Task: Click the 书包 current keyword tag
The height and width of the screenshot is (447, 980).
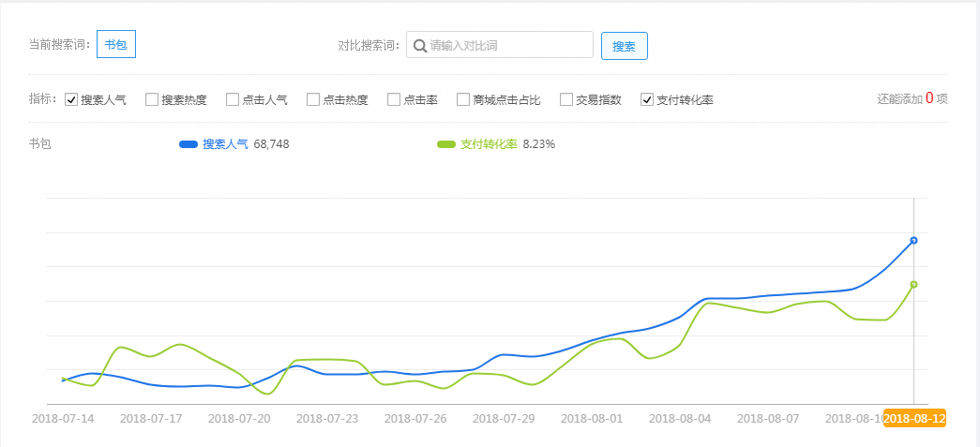Action: click(117, 45)
